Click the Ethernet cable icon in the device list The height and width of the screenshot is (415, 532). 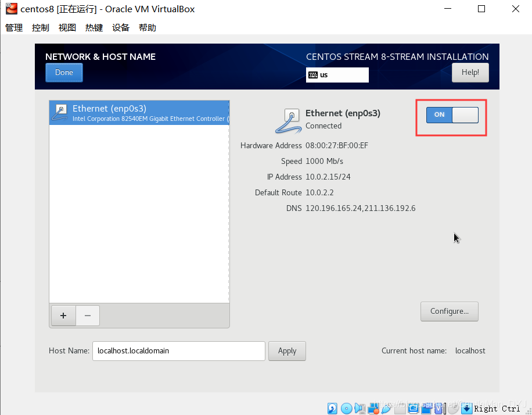60,113
